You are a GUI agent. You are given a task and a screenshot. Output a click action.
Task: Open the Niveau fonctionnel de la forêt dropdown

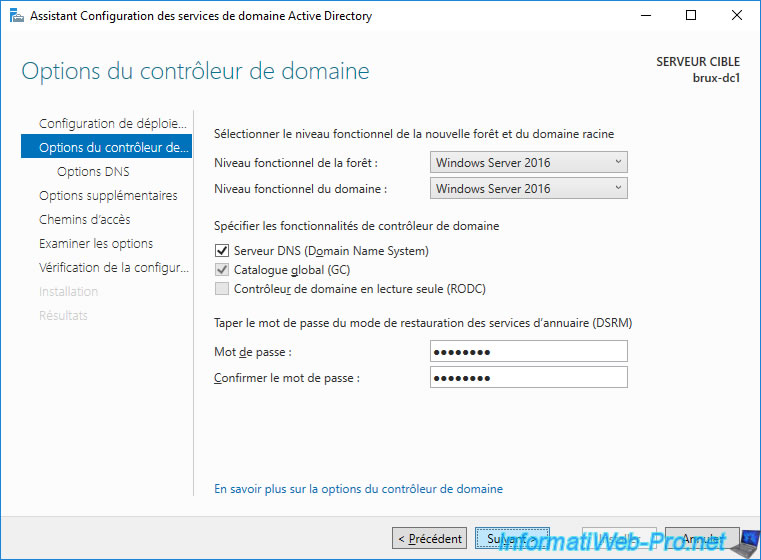[x=528, y=162]
